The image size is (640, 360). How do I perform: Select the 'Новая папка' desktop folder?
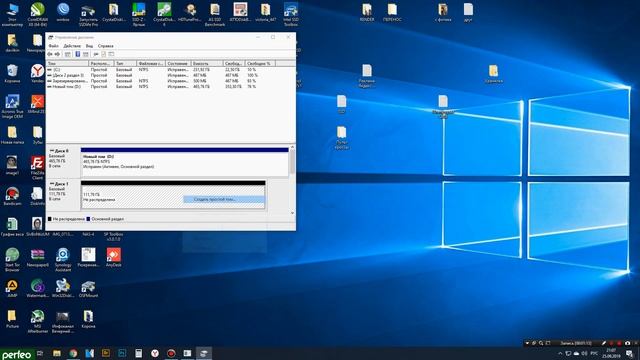(x=12, y=135)
